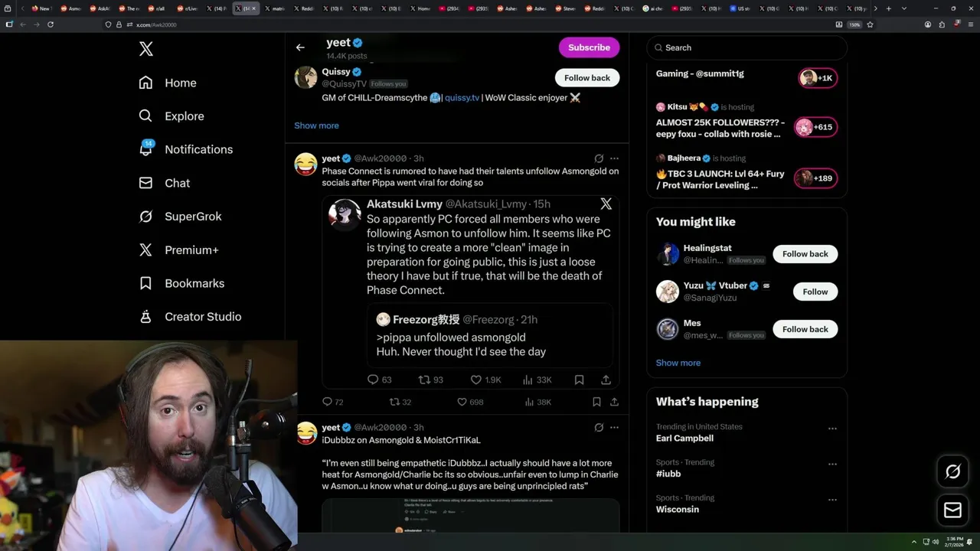
Task: Share the Phase Connect yeet post
Action: 614,402
